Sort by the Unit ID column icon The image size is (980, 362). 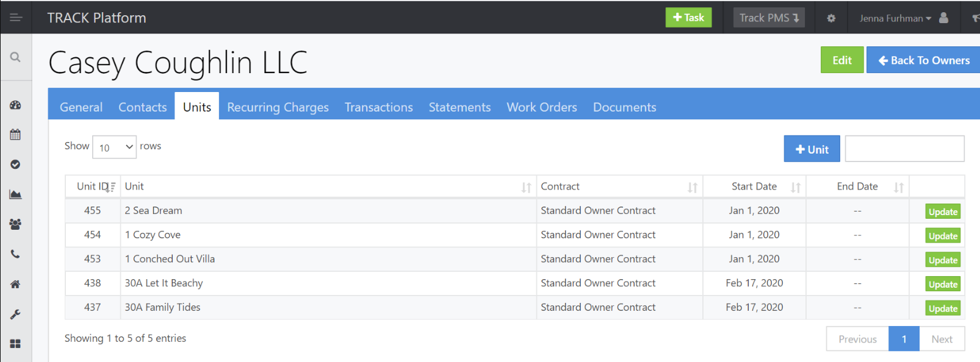[110, 187]
